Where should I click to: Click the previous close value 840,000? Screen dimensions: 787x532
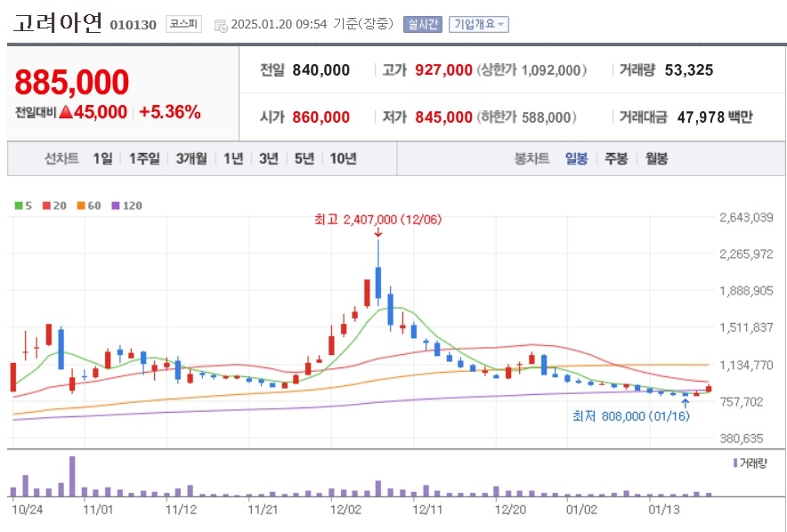[x=321, y=70]
